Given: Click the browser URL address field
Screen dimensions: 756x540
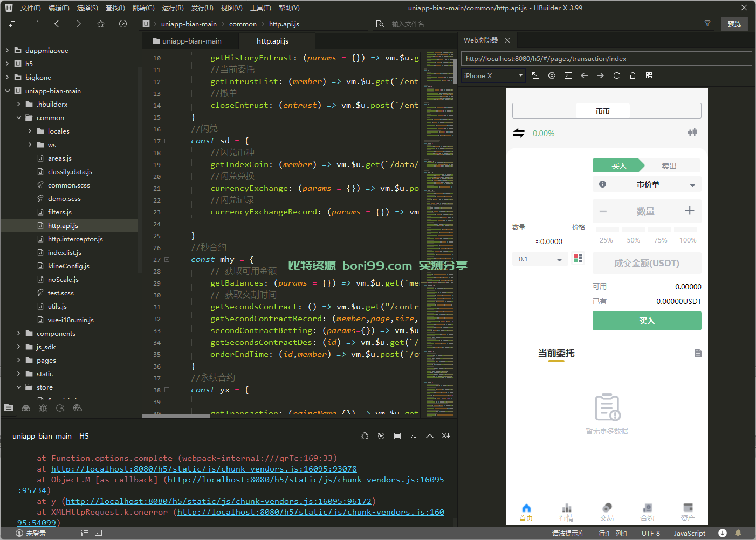Looking at the screenshot, I should click(607, 59).
